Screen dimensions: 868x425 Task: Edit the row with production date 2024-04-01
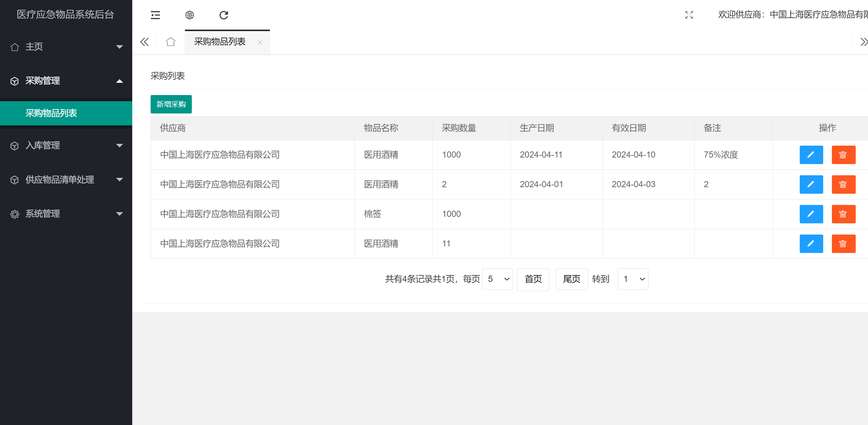(811, 184)
